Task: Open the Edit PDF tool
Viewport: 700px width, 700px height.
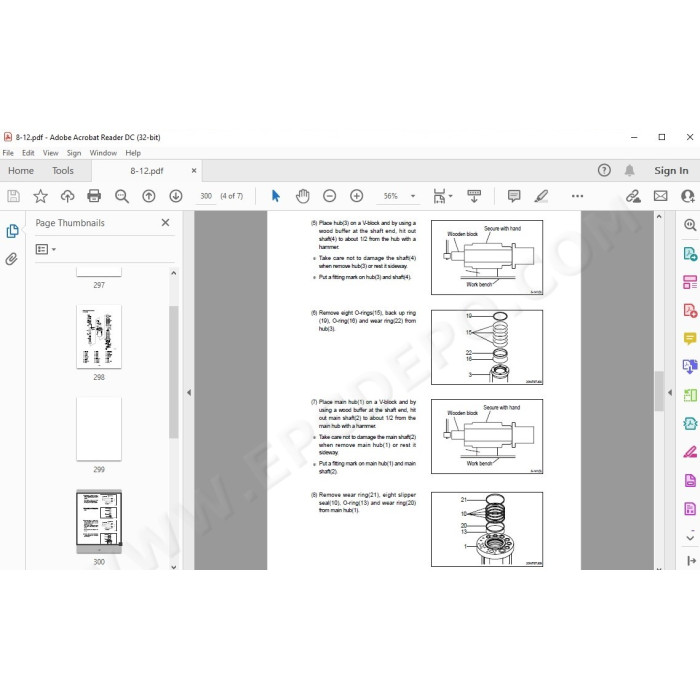Action: [x=690, y=282]
